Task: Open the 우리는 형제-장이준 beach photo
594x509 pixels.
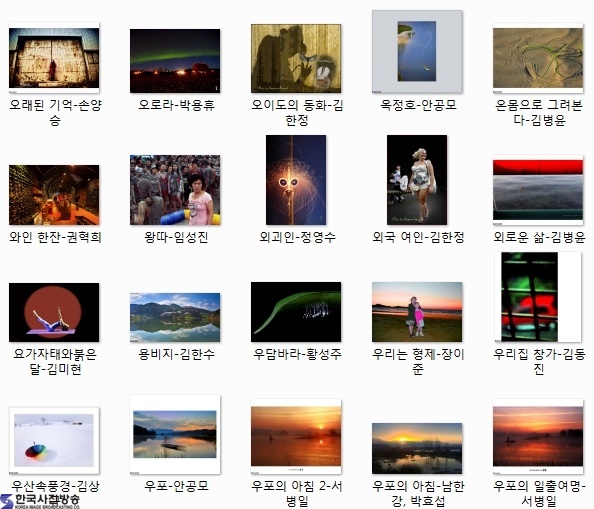Action: pyautogui.click(x=417, y=312)
